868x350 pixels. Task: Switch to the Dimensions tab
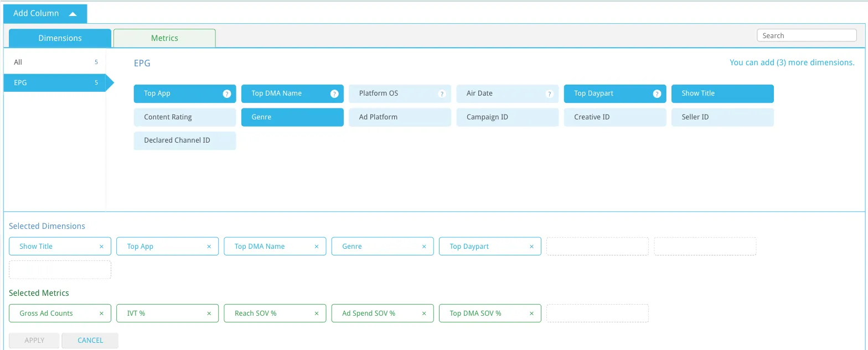point(60,38)
